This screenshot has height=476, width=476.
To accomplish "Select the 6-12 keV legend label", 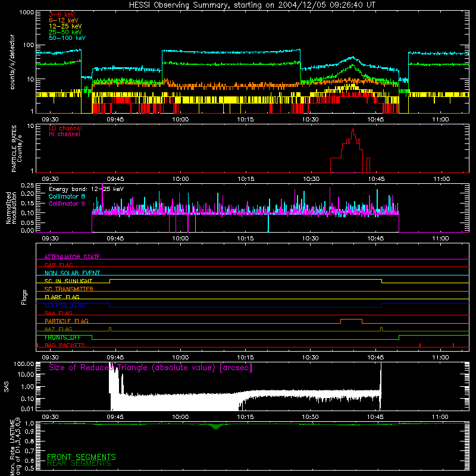I will tap(64, 20).
